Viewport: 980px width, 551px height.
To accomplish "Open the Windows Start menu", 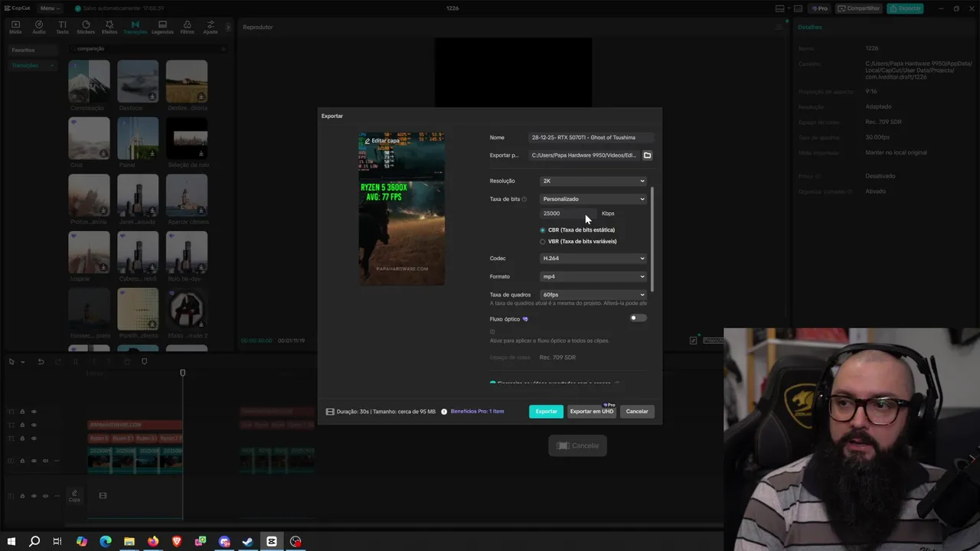I will pyautogui.click(x=11, y=541).
